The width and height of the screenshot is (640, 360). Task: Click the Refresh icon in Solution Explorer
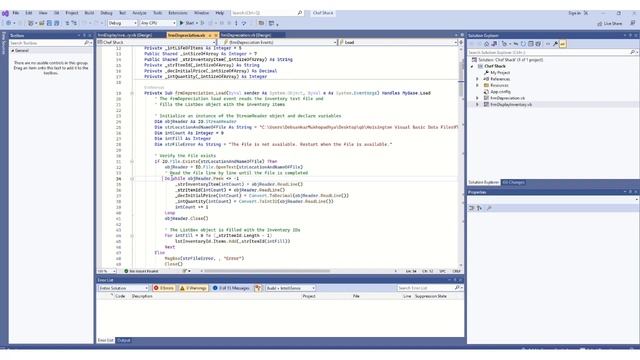(523, 44)
